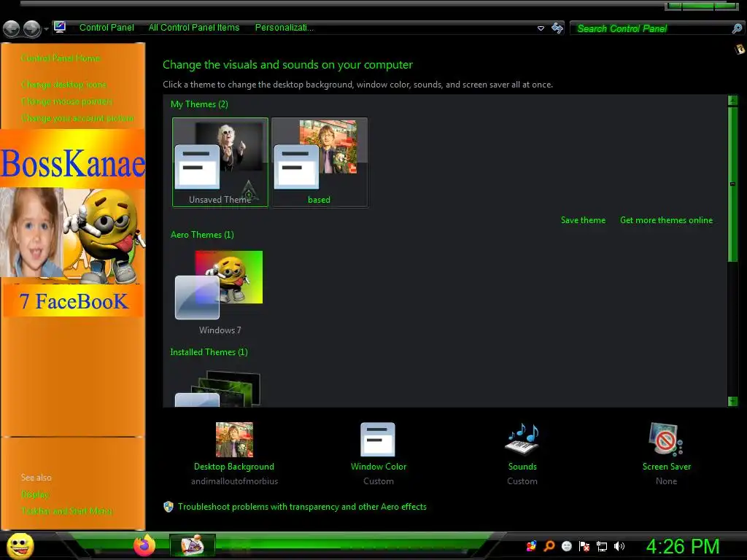This screenshot has height=560, width=747.
Task: Open the Screen Saver icon
Action: coord(666,440)
